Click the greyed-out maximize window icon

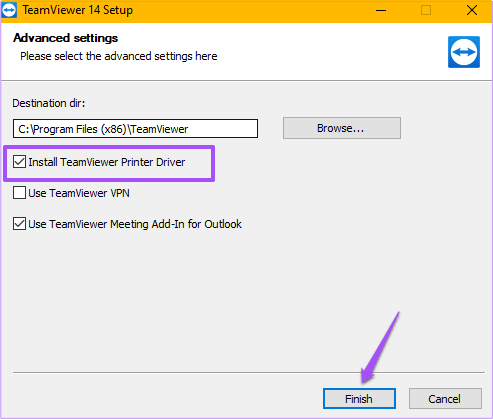tap(426, 10)
